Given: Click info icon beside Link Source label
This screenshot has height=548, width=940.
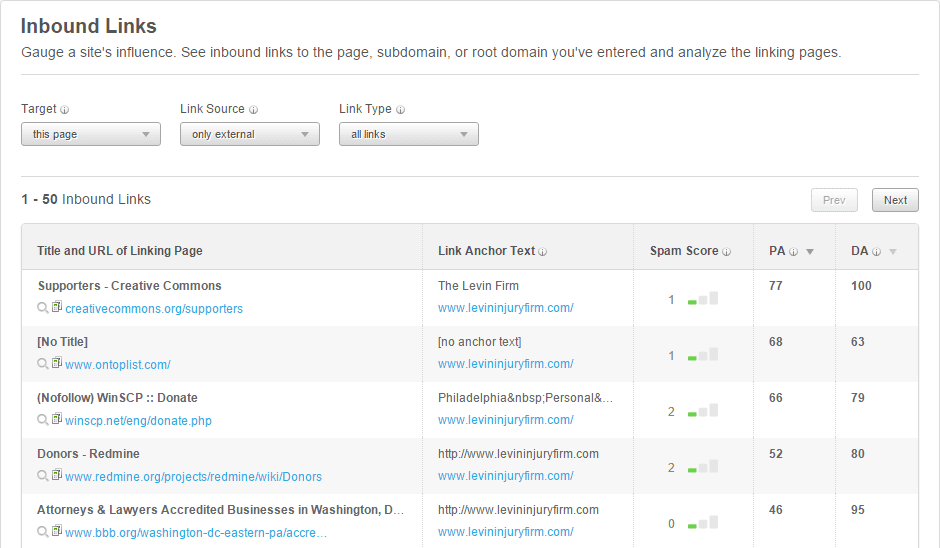Looking at the screenshot, I should [x=253, y=110].
